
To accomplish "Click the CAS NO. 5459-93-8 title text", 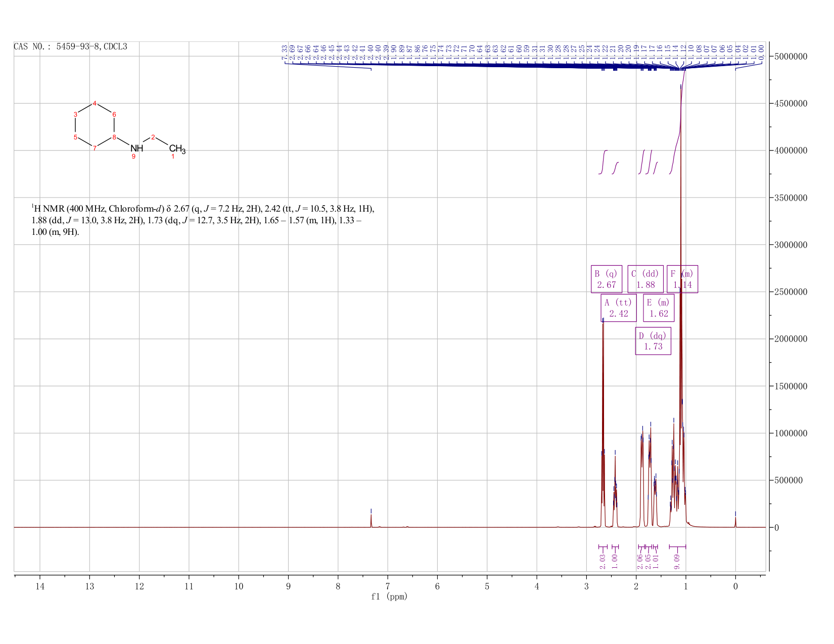I will (x=70, y=46).
